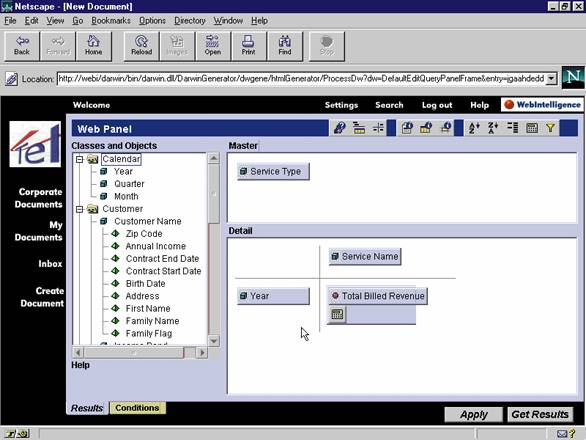Click the Get Results button
586x440 pixels.
540,415
